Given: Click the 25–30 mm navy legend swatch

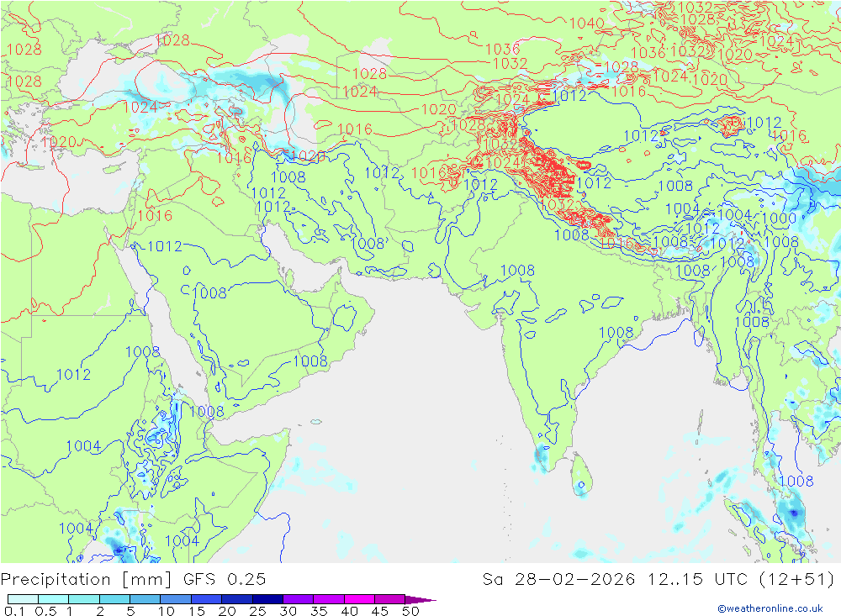Looking at the screenshot, I should [x=267, y=599].
